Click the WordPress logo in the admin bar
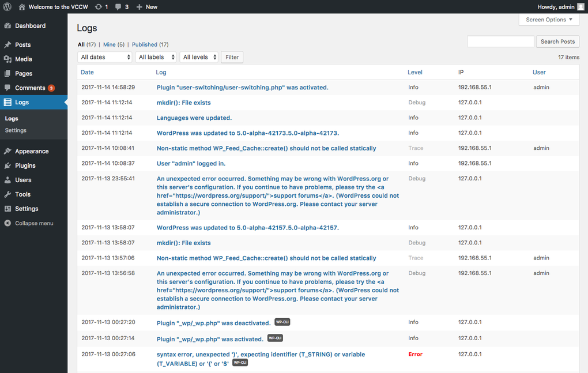The image size is (588, 373). (6, 6)
